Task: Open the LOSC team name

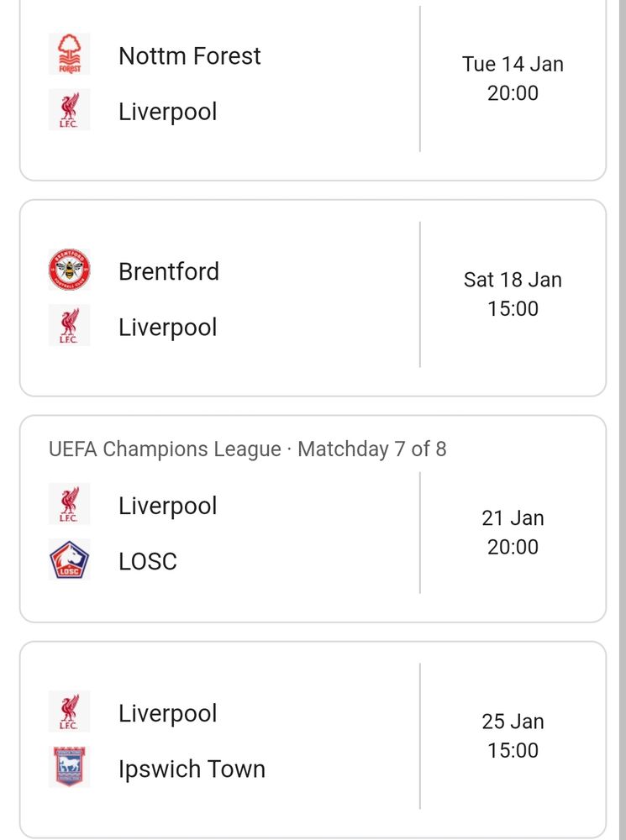Action: coord(147,561)
